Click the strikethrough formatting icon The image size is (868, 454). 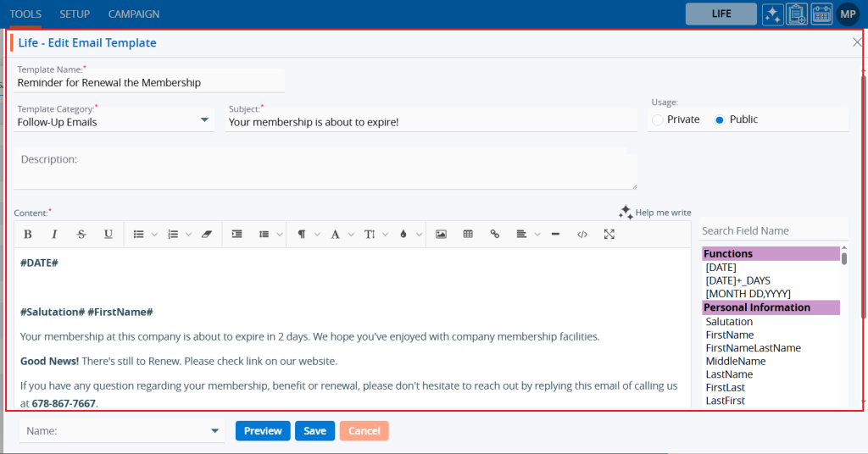[x=81, y=235]
